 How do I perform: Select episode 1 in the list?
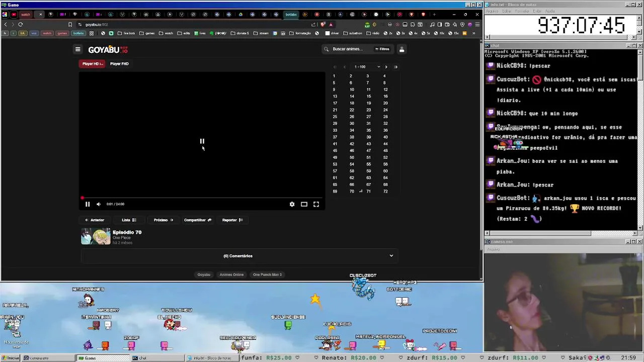click(334, 76)
